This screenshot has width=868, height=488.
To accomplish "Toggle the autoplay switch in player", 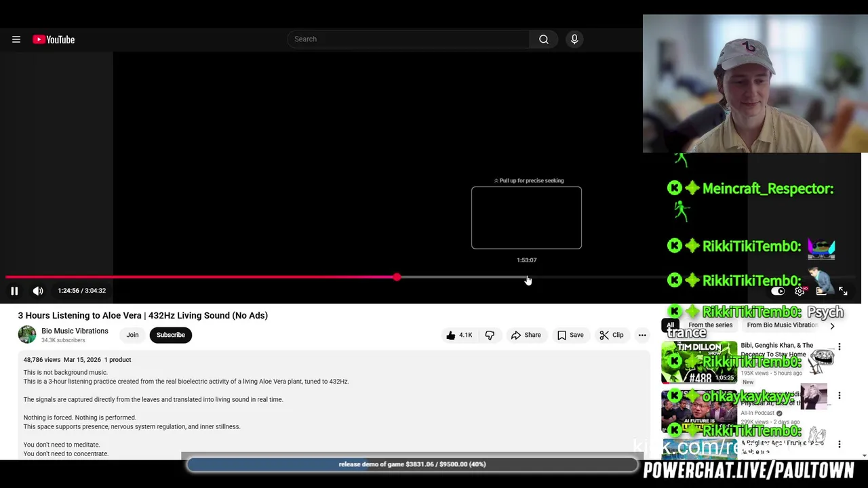I will (x=778, y=291).
